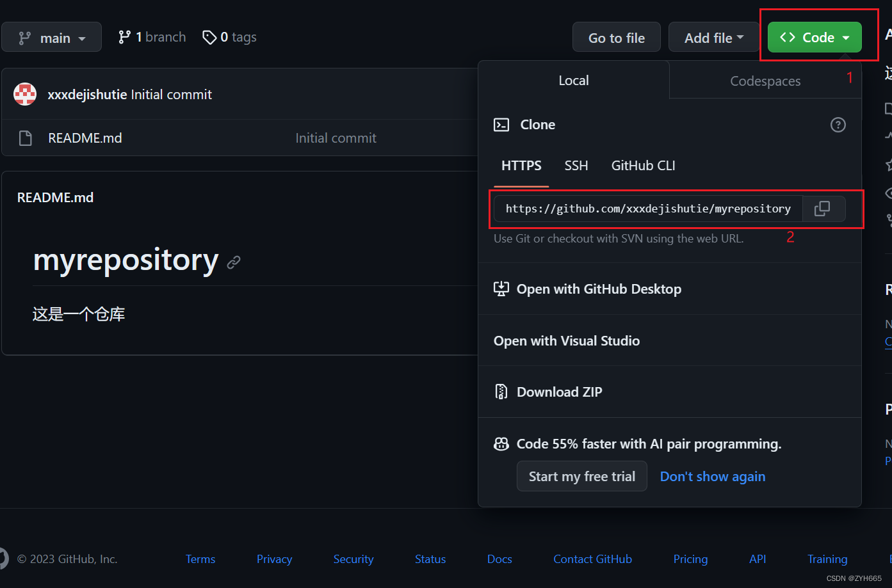Click the zip file icon for Download ZIP

(501, 392)
